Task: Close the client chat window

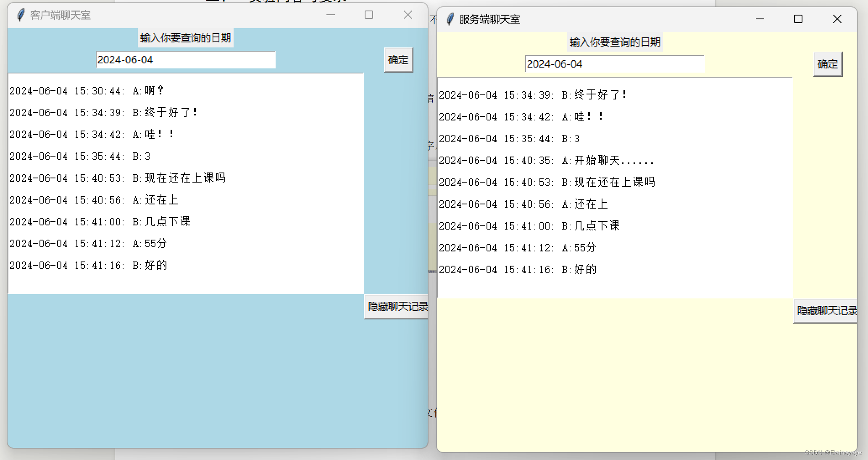Action: (408, 15)
